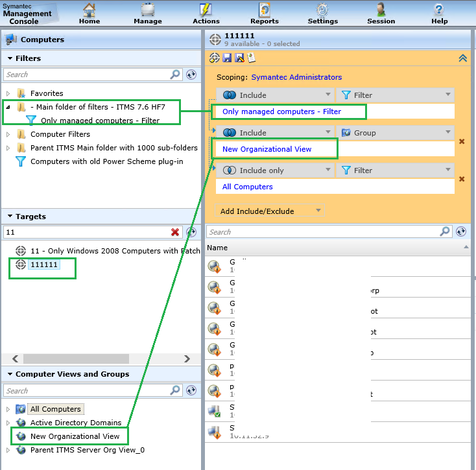Collapse Computer Views and Groups section

[x=10, y=374]
